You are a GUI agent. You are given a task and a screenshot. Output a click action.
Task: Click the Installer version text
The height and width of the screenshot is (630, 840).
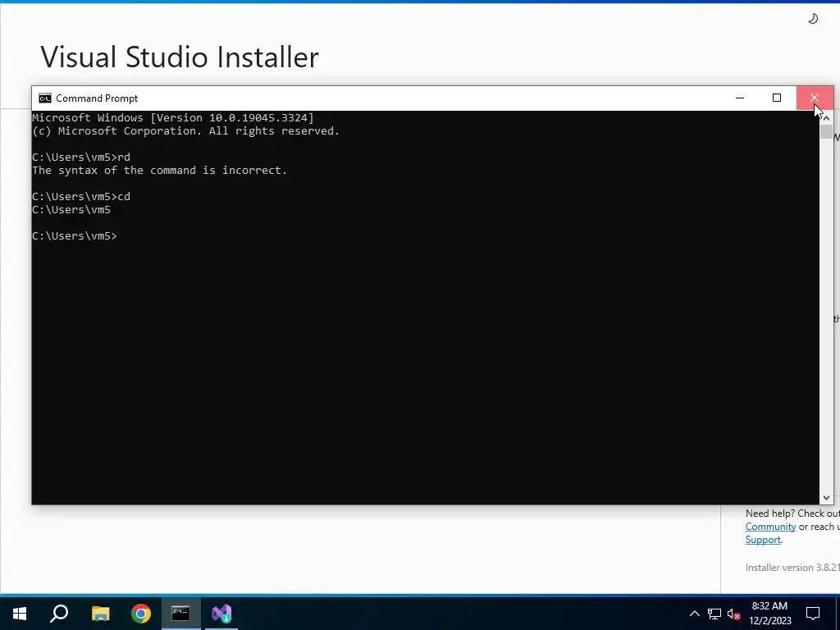[x=792, y=568]
